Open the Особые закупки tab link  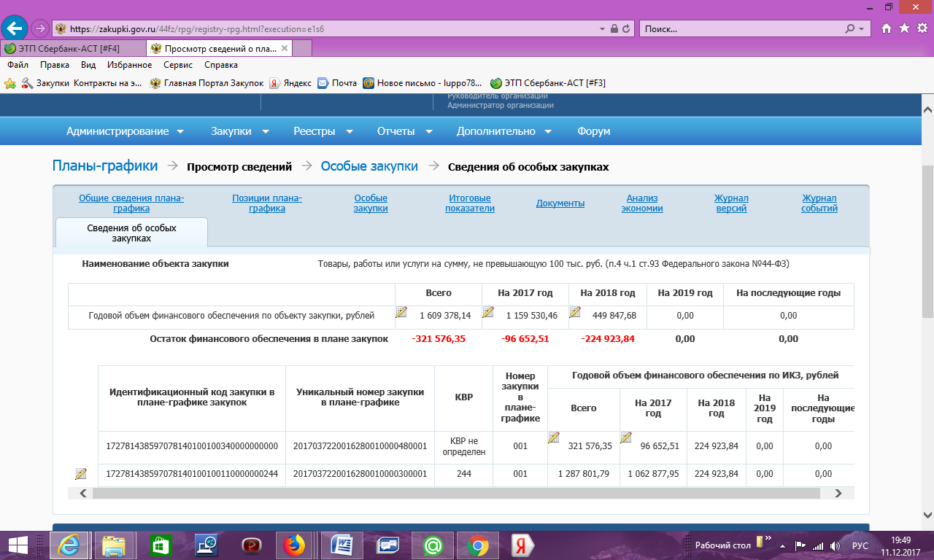pos(371,203)
